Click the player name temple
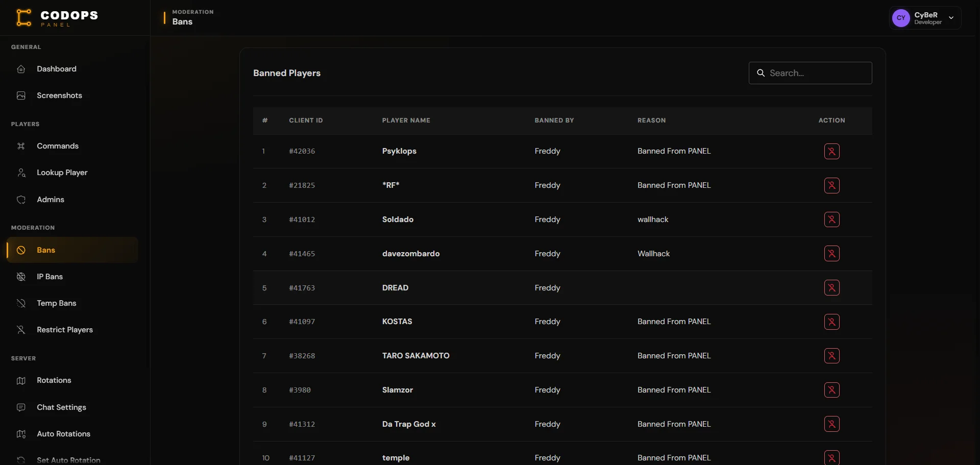 tap(396, 458)
